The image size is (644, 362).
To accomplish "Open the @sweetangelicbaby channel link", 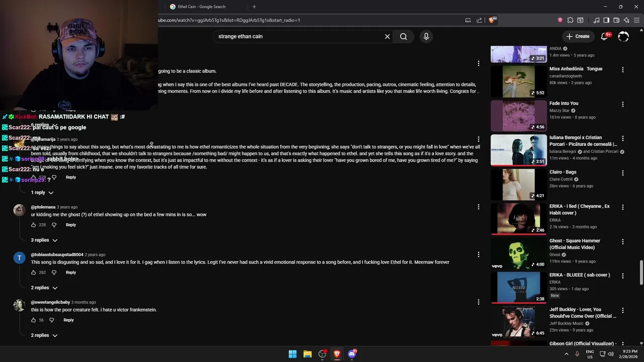I will point(50,302).
